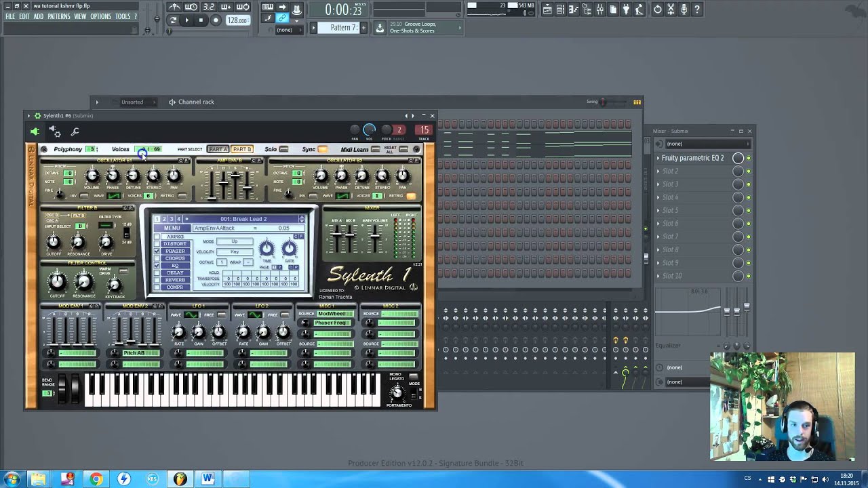The image size is (868, 488).
Task: Open the Unsorted channel filter dropdown
Action: click(138, 102)
